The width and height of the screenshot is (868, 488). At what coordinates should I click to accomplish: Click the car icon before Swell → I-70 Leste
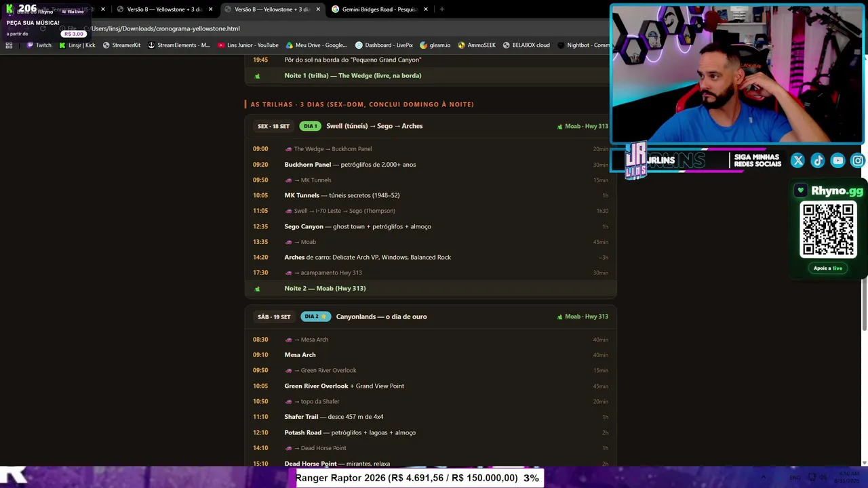coord(288,211)
